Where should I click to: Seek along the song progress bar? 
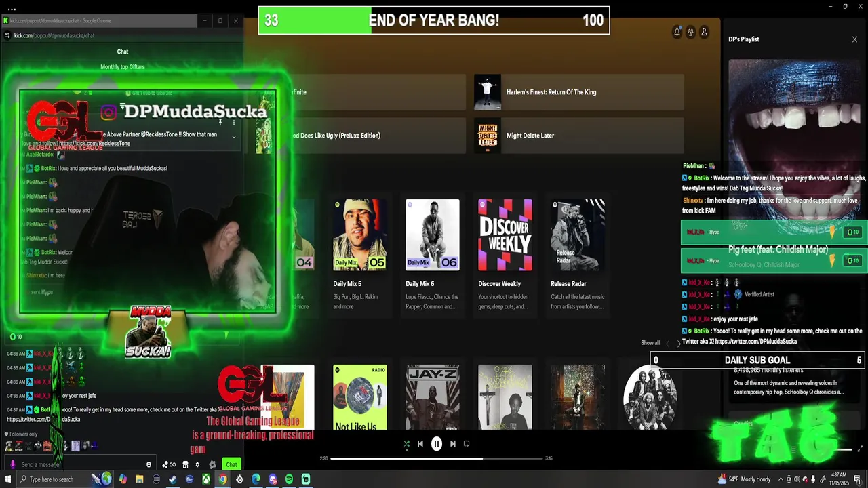[x=437, y=458]
